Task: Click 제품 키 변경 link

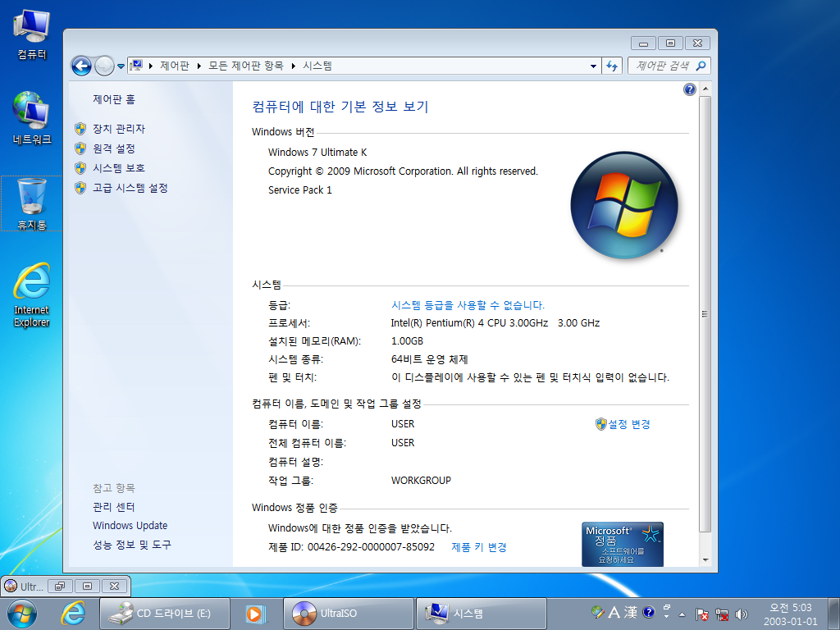Action: point(479,547)
